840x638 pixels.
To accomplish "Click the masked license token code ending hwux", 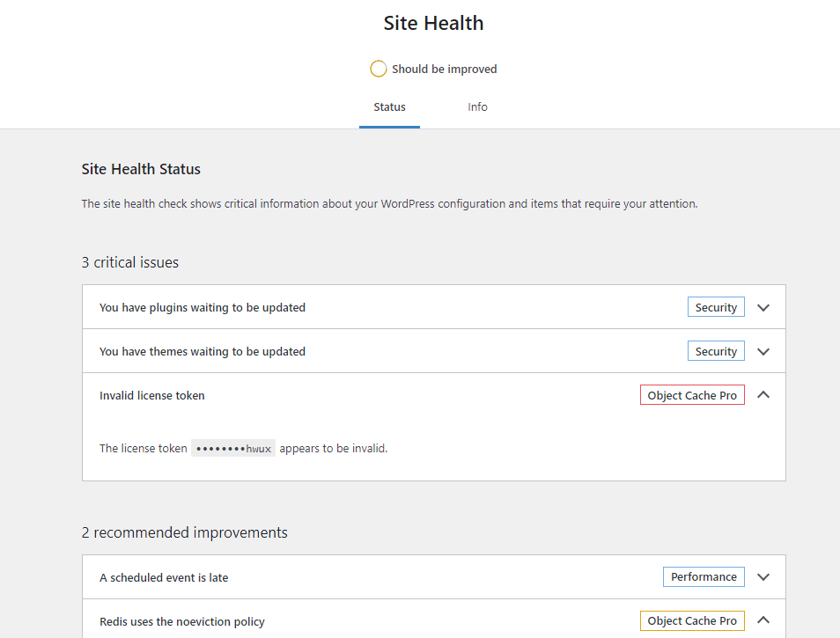I will (233, 448).
